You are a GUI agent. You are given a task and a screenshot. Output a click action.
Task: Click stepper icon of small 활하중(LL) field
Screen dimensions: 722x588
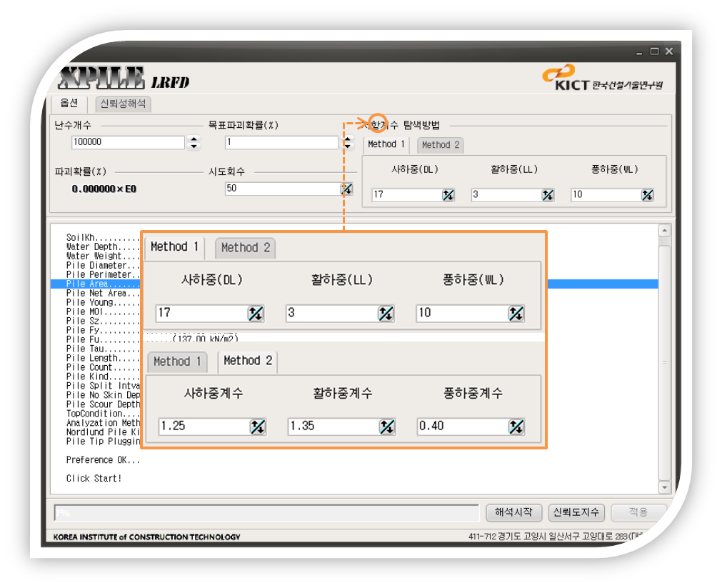pos(548,195)
